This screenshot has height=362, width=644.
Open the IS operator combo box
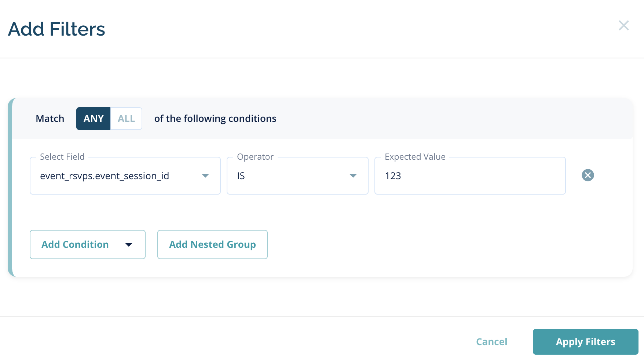290,176
